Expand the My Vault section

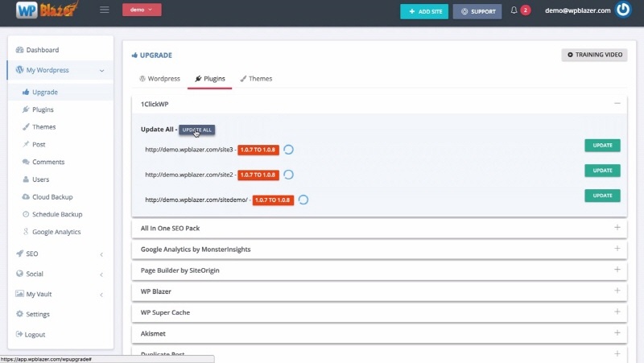[60, 294]
